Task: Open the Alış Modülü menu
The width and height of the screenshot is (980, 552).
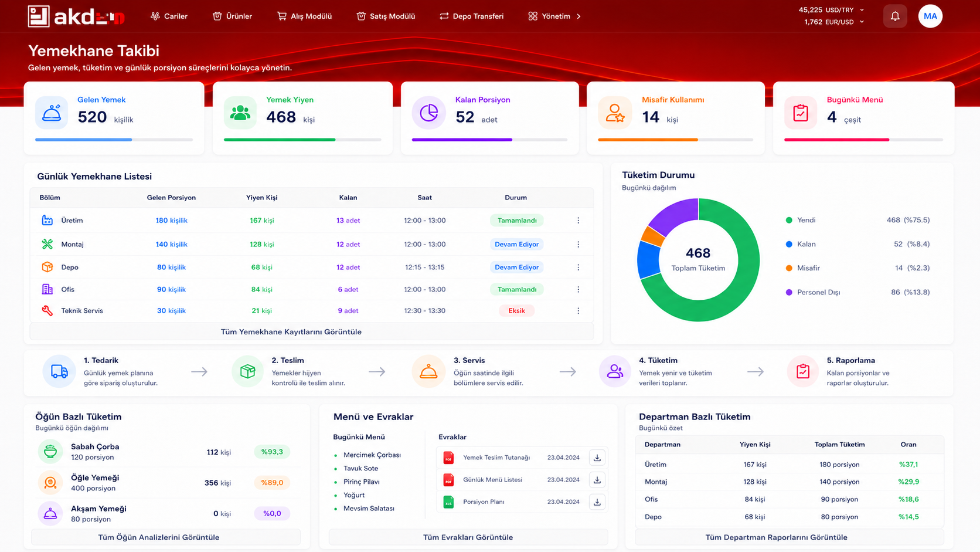Action: tap(304, 16)
